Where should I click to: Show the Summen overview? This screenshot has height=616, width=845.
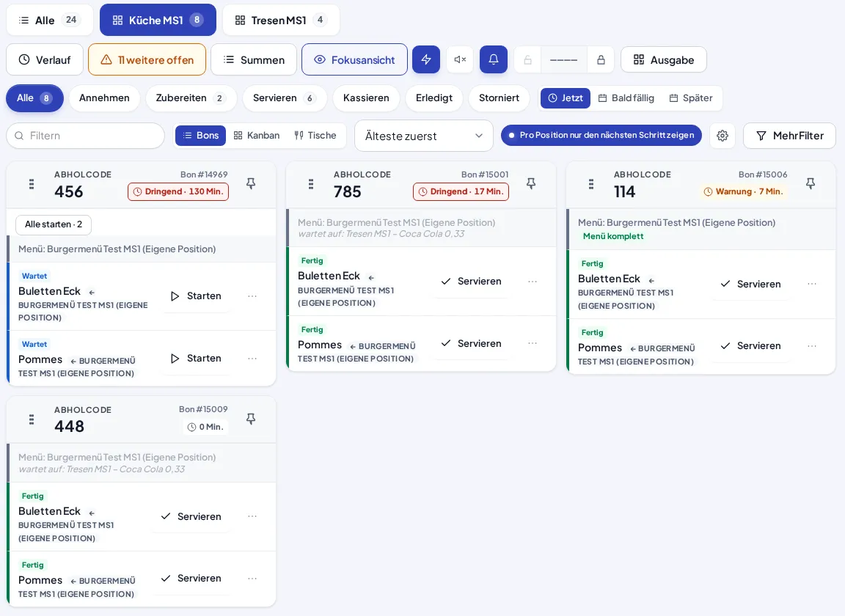coord(254,60)
